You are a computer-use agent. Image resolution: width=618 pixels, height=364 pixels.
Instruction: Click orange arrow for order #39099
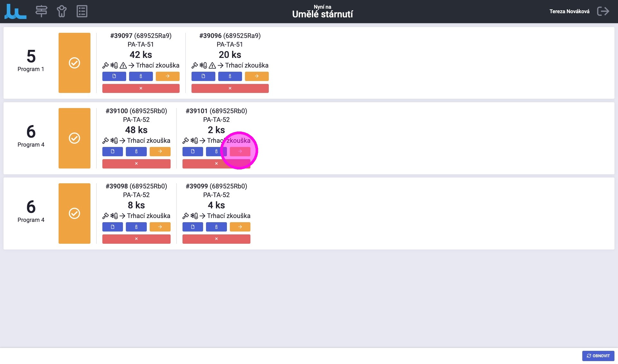(240, 227)
